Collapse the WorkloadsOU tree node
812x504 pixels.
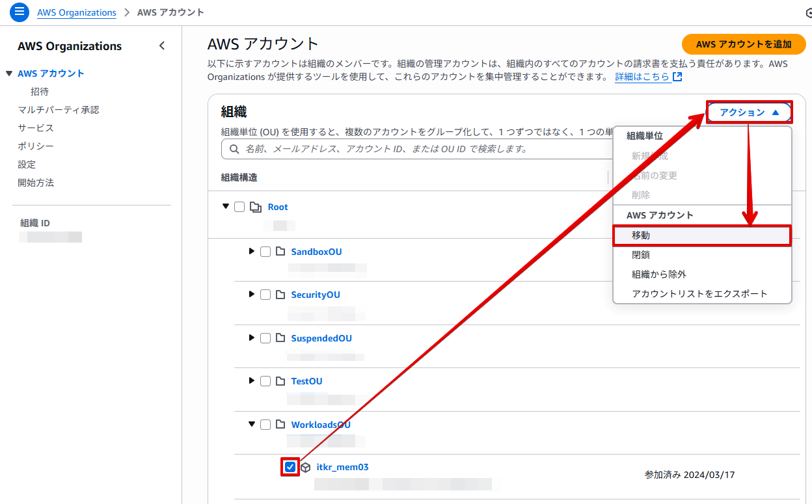coord(252,424)
